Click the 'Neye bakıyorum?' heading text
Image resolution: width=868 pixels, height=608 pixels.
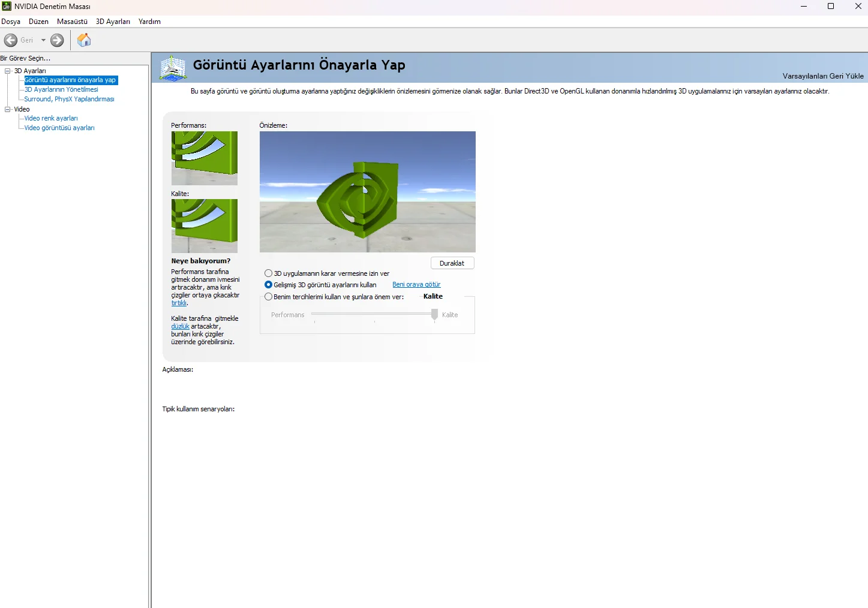[201, 261]
